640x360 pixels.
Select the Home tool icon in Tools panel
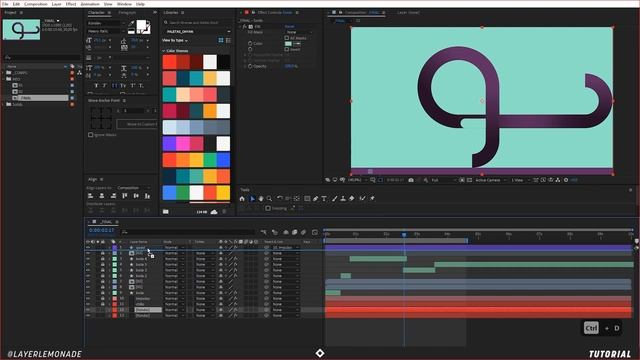pyautogui.click(x=242, y=199)
